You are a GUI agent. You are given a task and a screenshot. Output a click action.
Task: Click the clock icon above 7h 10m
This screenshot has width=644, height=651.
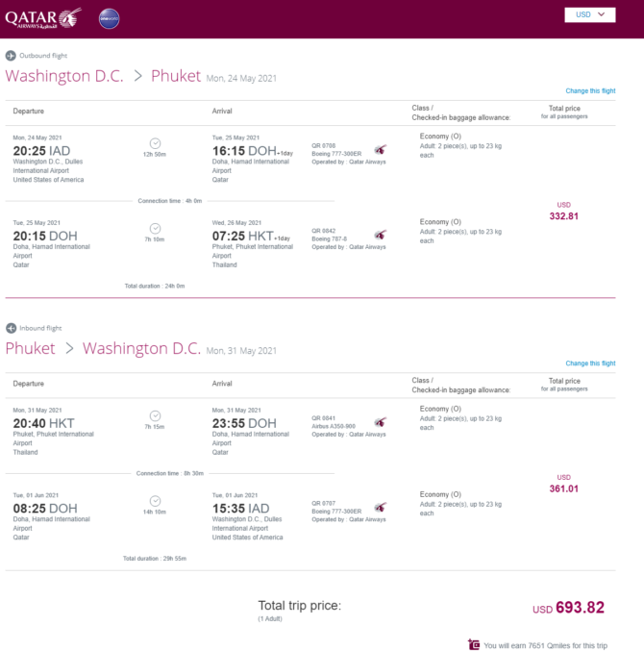(155, 229)
